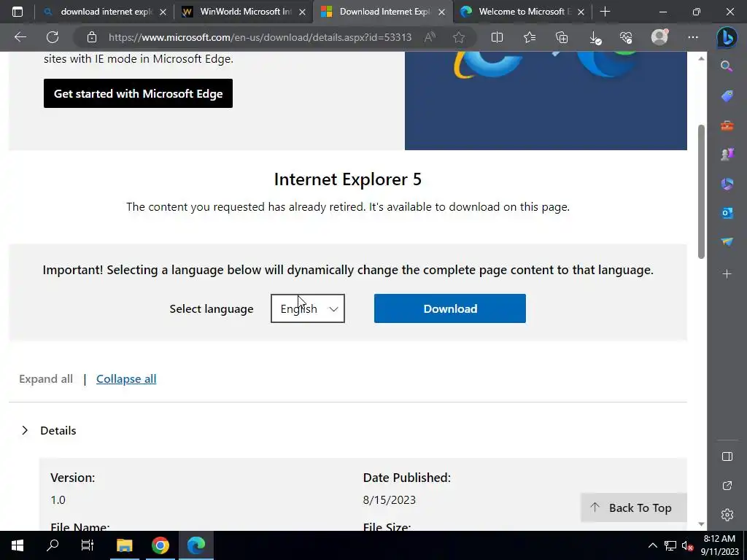This screenshot has height=560, width=747.
Task: Open Collections panel
Action: tap(562, 37)
